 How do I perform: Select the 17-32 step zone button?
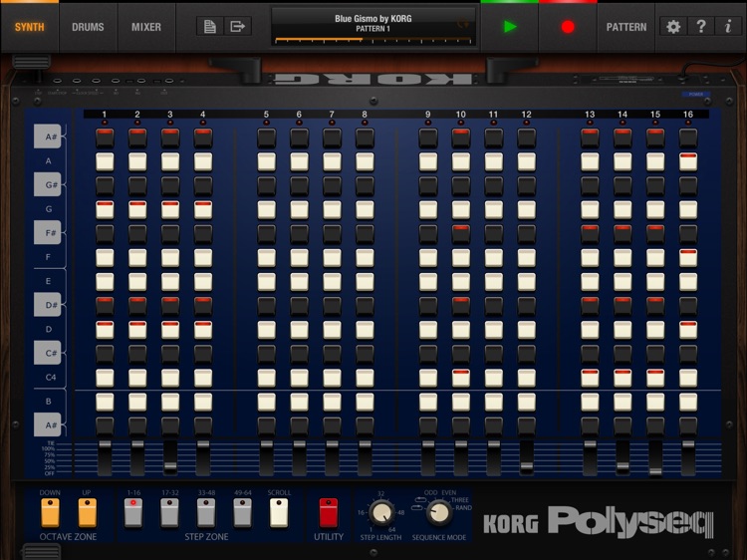[x=168, y=511]
